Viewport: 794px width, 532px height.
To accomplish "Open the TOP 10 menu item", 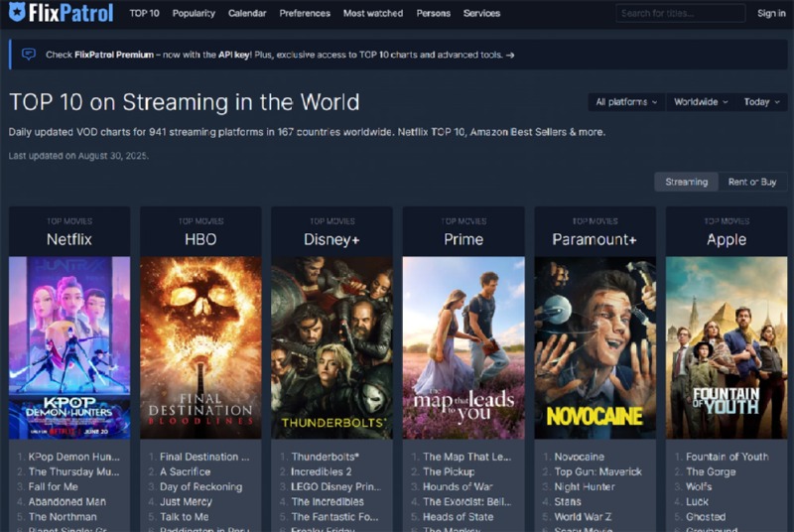I will 144,13.
